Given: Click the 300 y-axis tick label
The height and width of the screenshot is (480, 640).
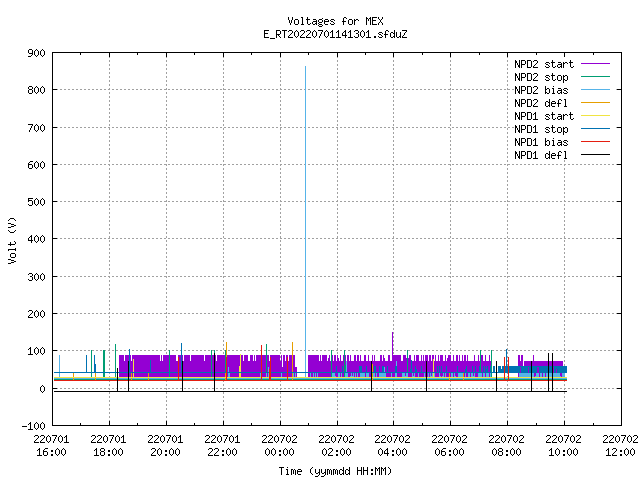Looking at the screenshot, I should pyautogui.click(x=36, y=277).
